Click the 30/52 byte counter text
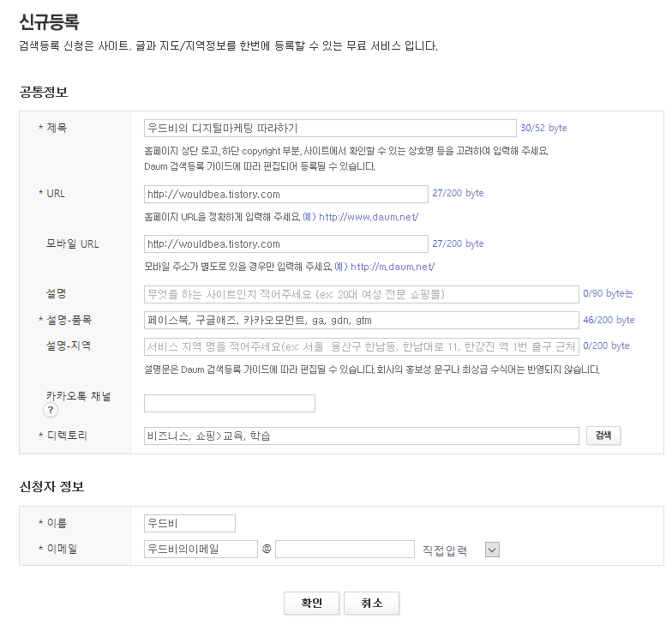The width and height of the screenshot is (672, 631). pos(543,128)
